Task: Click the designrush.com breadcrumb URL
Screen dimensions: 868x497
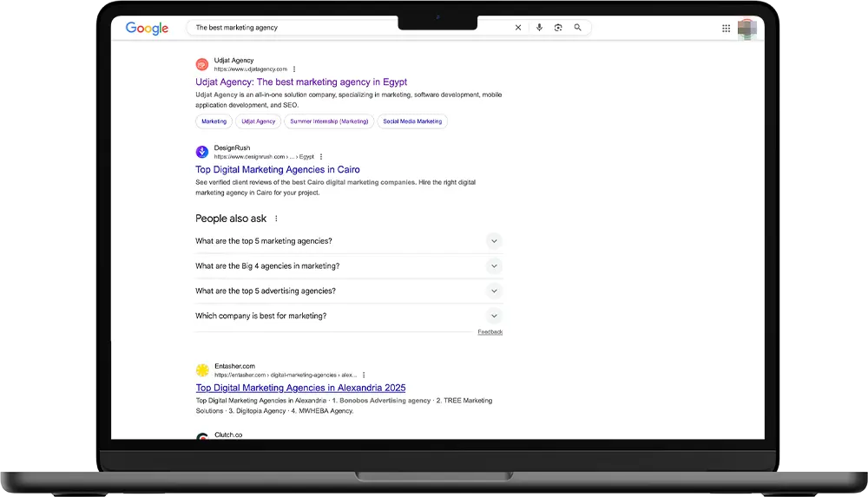Action: tap(264, 157)
